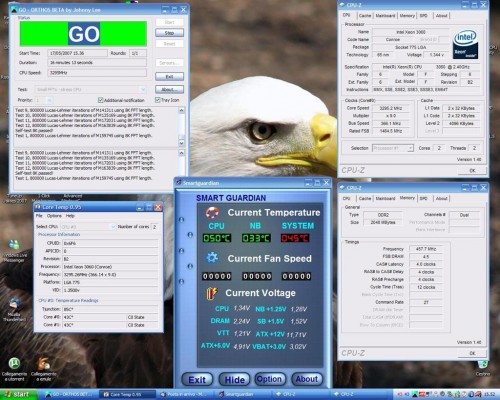This screenshot has width=500, height=400.
Task: Open Cache tab in the CPU-Z processor window
Action: tap(365, 16)
